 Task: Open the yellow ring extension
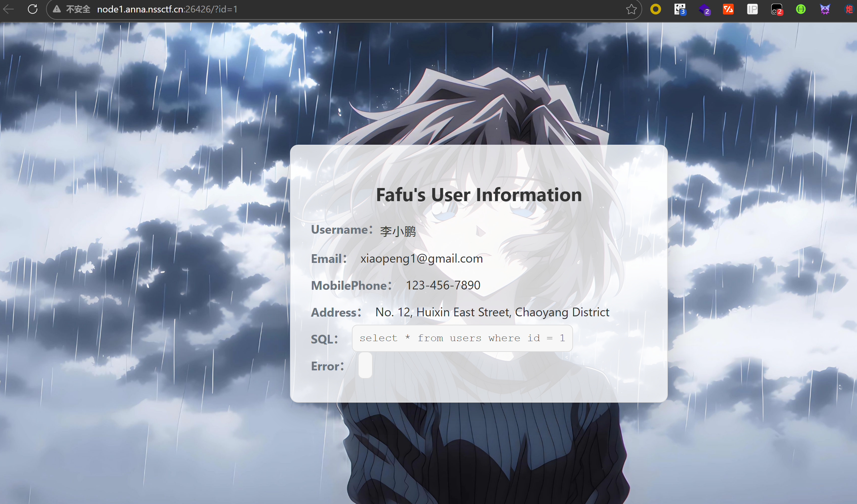click(655, 9)
